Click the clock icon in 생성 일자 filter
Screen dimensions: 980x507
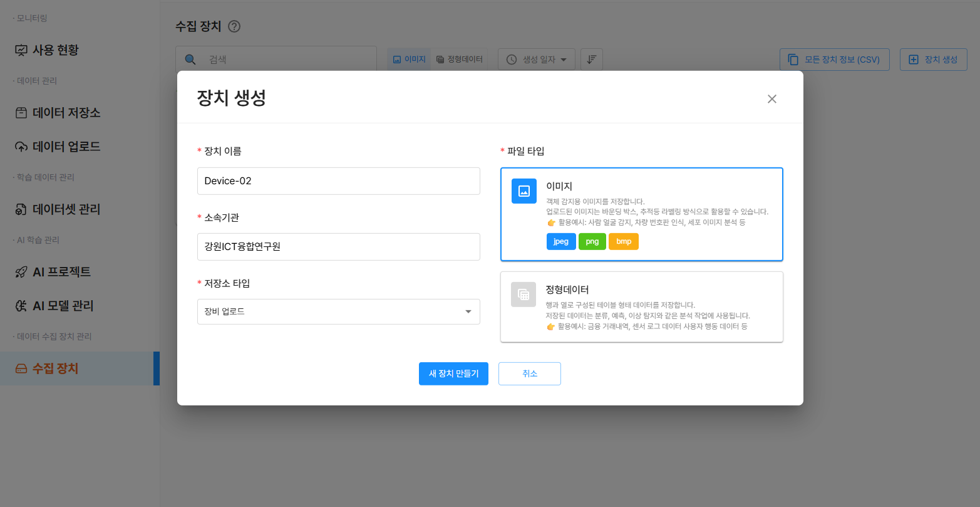(512, 60)
